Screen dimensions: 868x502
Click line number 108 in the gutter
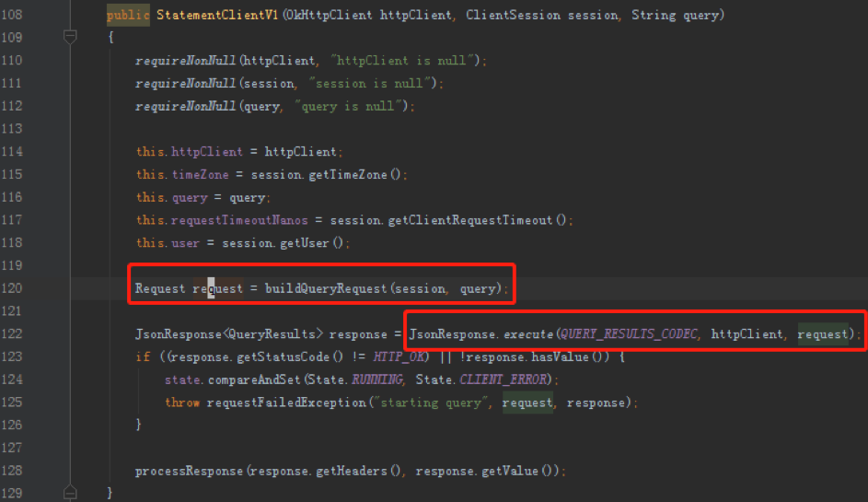(11, 15)
